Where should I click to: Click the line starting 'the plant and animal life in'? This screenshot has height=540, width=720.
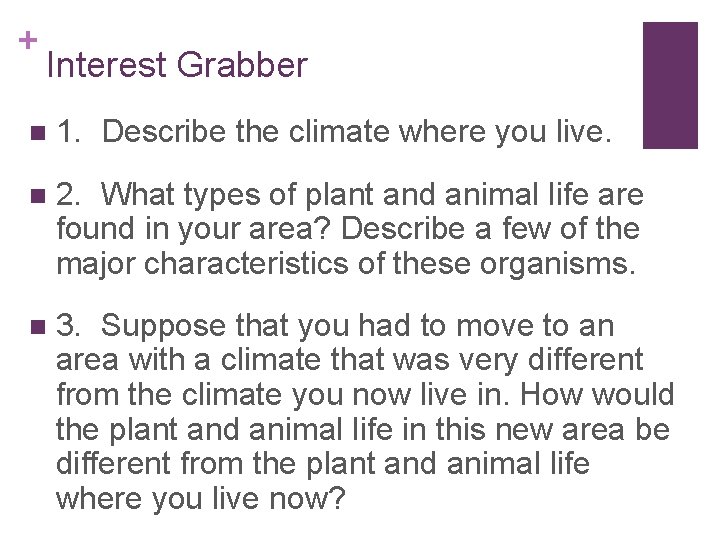coord(363,430)
